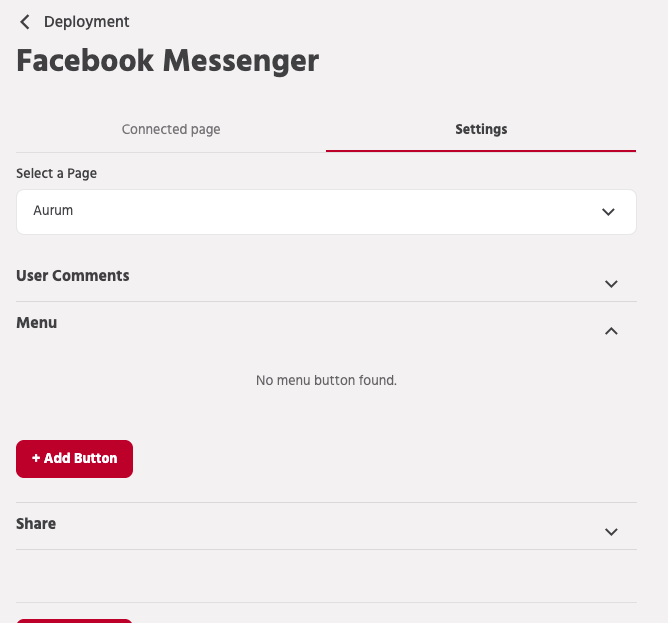Click the User Comments section heading
Screen dimensions: 668x623
pyautogui.click(x=73, y=276)
